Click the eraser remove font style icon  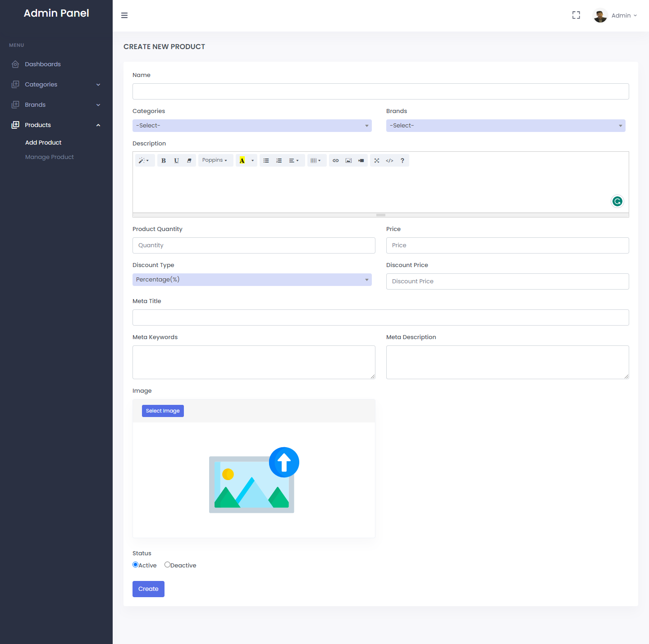tap(189, 160)
